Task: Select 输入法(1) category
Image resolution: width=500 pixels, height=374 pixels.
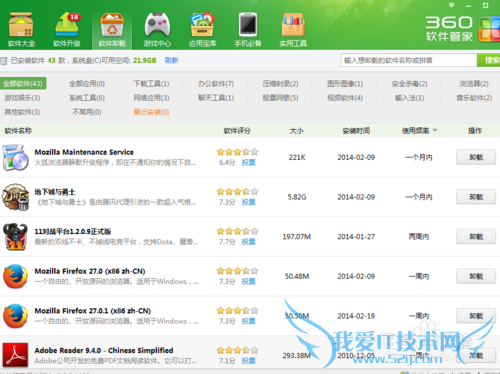Action: coord(409,98)
